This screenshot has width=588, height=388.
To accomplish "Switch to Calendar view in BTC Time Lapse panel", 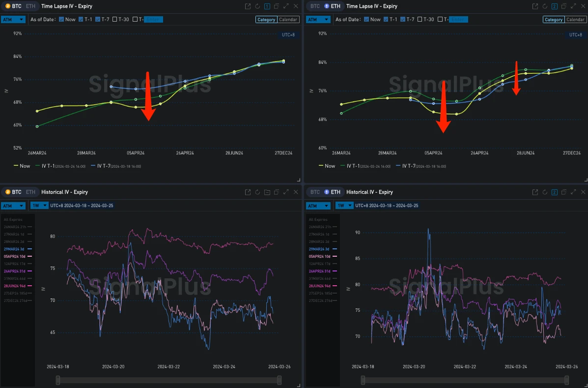I will tap(288, 20).
